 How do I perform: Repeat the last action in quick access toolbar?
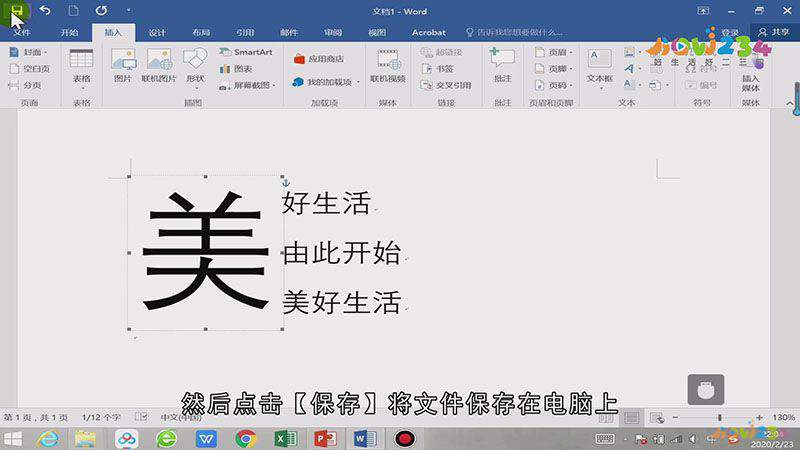[102, 10]
